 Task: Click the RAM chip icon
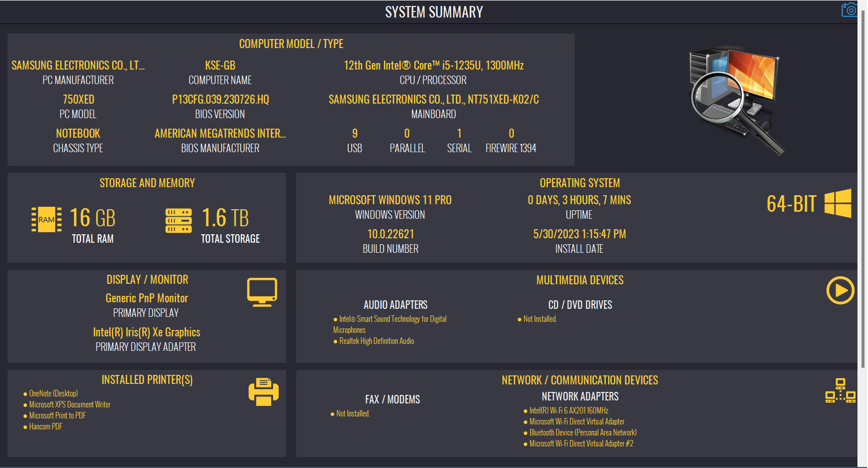tap(47, 220)
